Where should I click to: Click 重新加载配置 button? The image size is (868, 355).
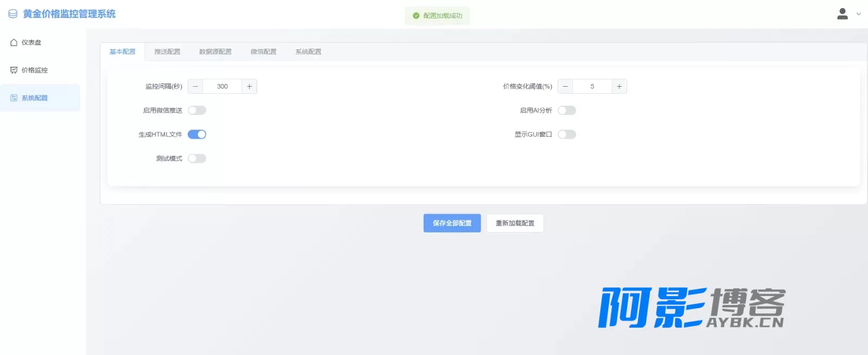(515, 223)
